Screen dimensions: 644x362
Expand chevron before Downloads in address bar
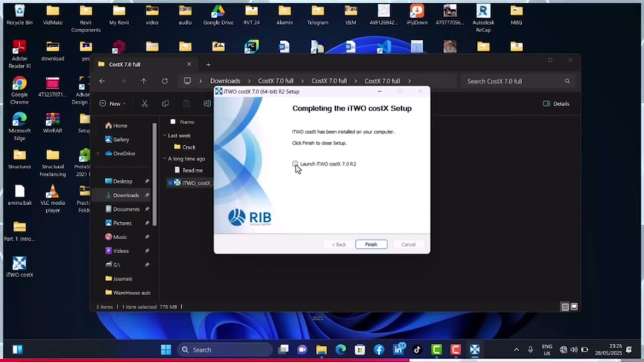(x=200, y=81)
